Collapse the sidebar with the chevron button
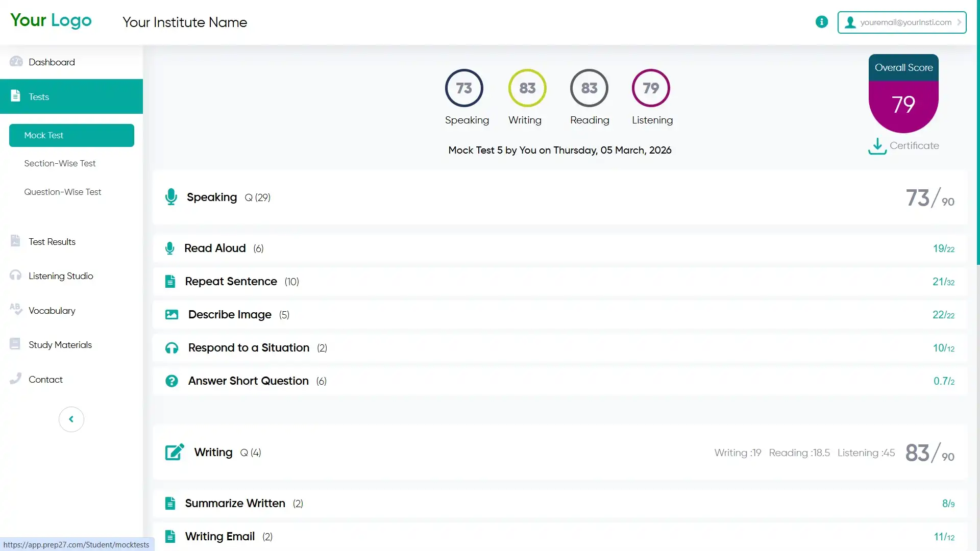This screenshot has width=980, height=551. coord(71,419)
